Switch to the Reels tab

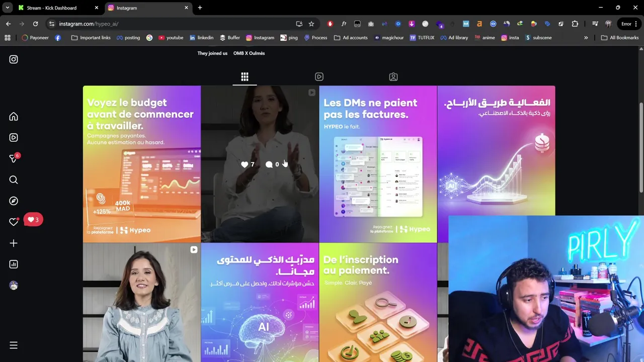(x=319, y=77)
